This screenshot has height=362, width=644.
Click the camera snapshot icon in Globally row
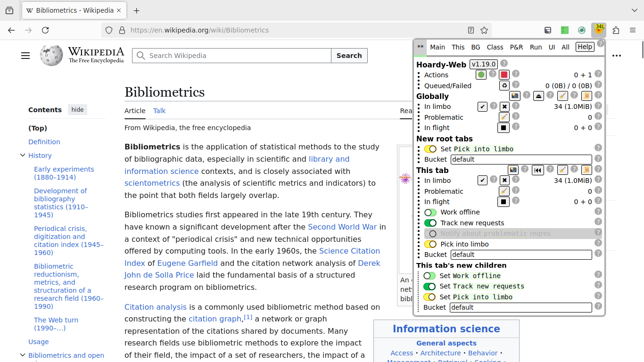click(515, 96)
